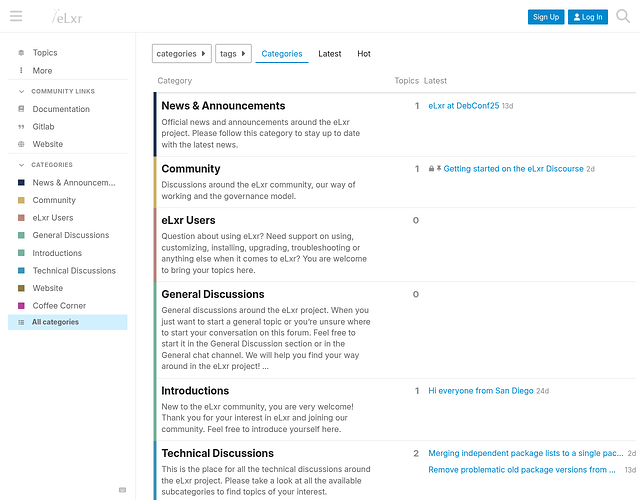Click the Gitlab quote icon in sidebar
The image size is (640, 500).
click(x=21, y=127)
